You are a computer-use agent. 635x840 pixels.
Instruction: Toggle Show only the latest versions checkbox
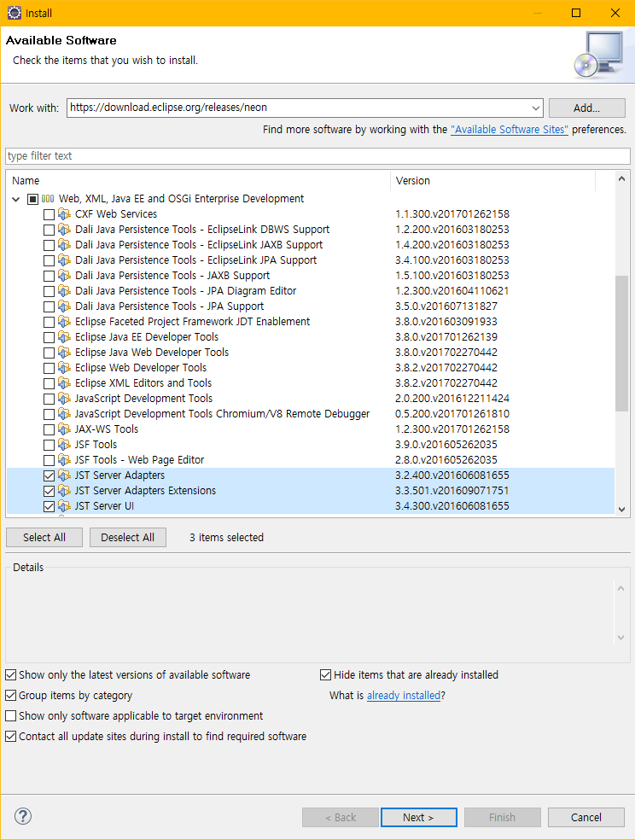(x=11, y=674)
